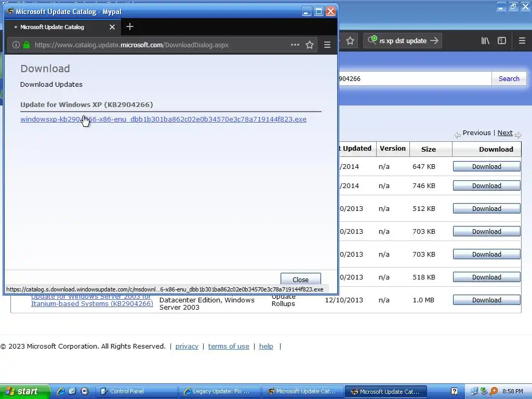Click the catalog Search button
The image size is (532, 399).
point(509,79)
